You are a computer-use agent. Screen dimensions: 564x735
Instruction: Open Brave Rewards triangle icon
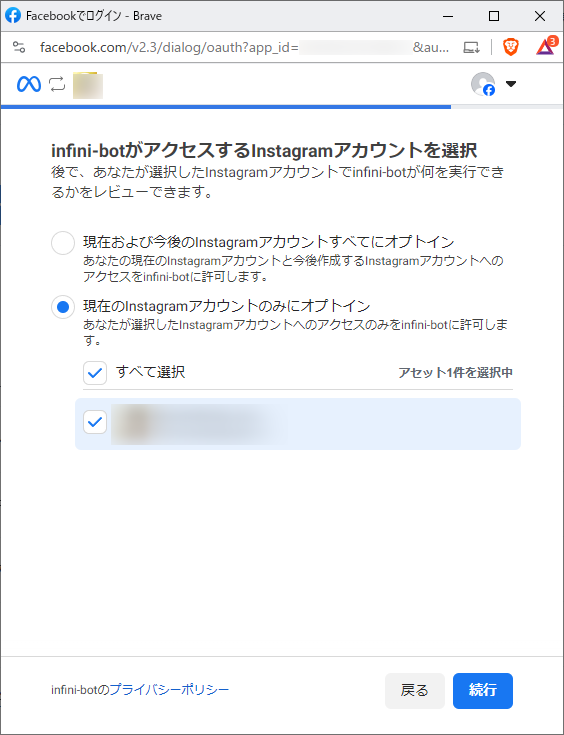click(x=545, y=47)
